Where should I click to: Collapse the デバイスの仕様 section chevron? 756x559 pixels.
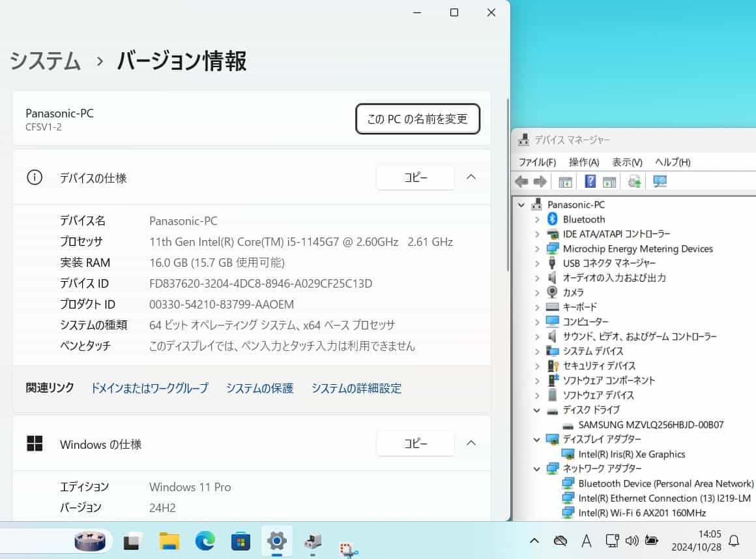[471, 177]
